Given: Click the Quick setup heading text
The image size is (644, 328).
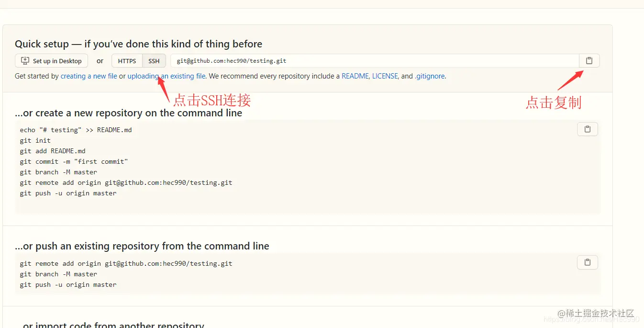Looking at the screenshot, I should tap(139, 44).
